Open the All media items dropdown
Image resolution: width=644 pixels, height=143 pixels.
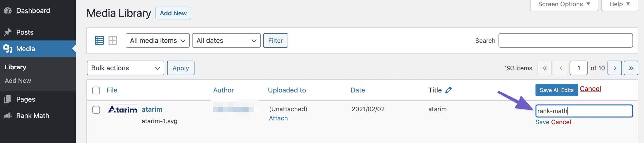click(x=157, y=41)
